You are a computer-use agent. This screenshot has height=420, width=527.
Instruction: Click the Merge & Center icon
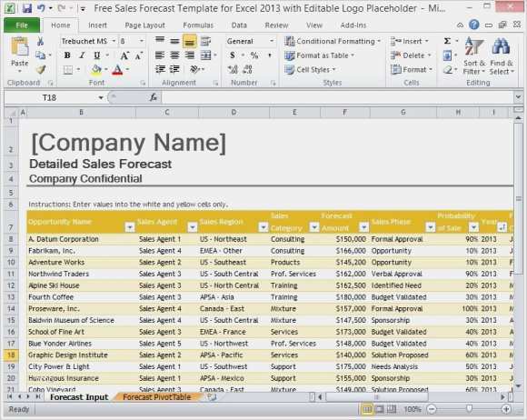point(205,55)
